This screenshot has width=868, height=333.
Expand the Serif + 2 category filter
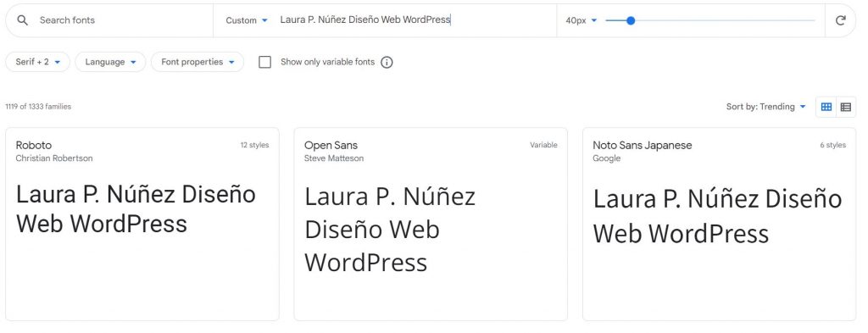click(37, 62)
